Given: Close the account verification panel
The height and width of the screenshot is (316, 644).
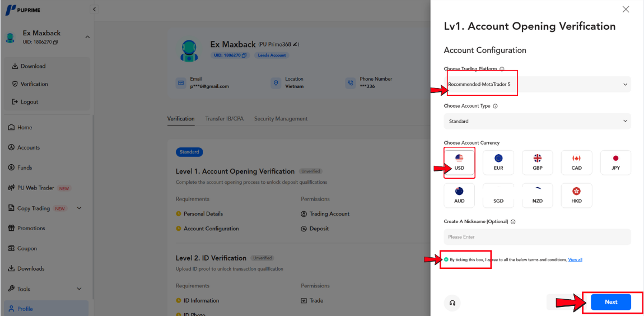Looking at the screenshot, I should click(x=626, y=10).
